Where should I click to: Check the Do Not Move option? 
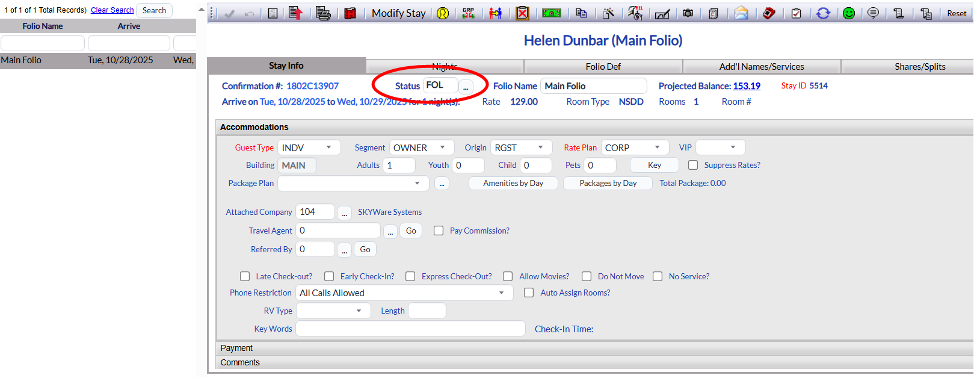point(587,276)
